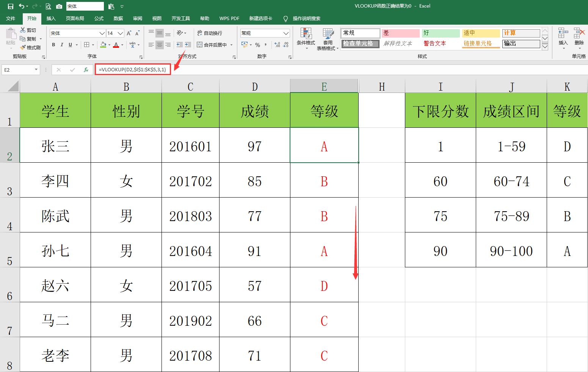
Task: Toggle center horizontal alignment
Action: tap(160, 45)
